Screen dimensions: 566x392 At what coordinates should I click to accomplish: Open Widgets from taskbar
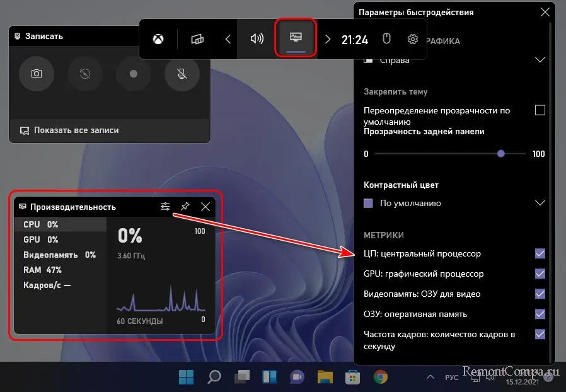(270, 378)
